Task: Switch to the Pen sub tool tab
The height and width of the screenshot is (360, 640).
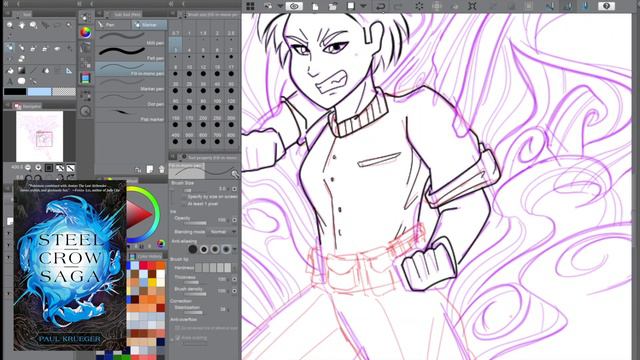Action: 113,25
